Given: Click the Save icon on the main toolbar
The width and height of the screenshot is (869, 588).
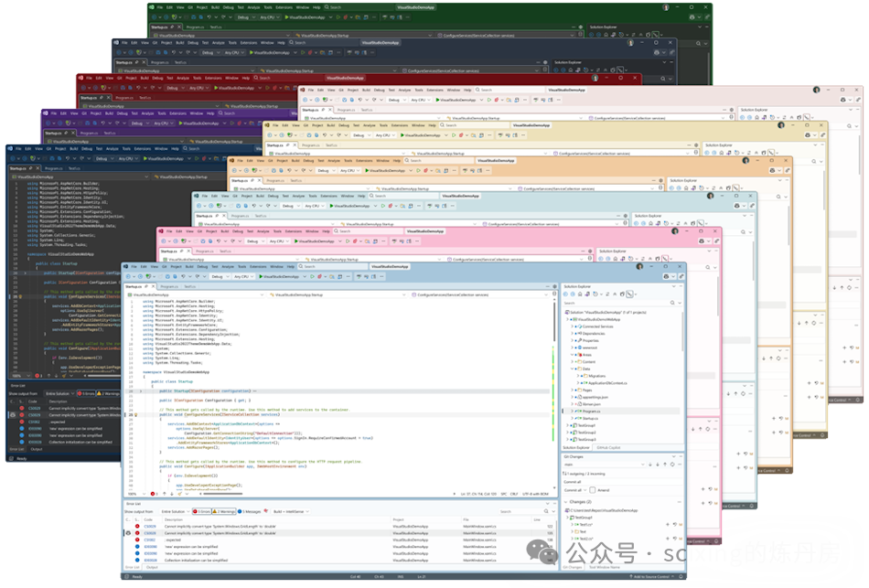Looking at the screenshot, I should coord(167,277).
